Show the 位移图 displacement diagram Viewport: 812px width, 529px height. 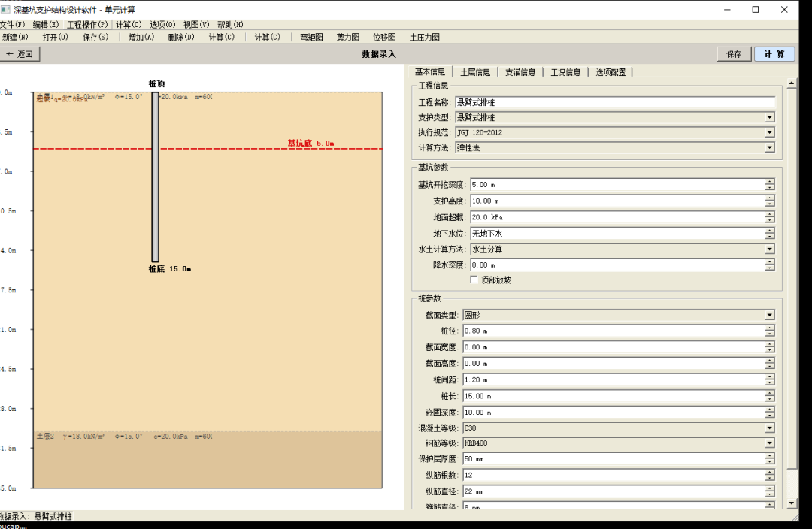click(x=384, y=38)
